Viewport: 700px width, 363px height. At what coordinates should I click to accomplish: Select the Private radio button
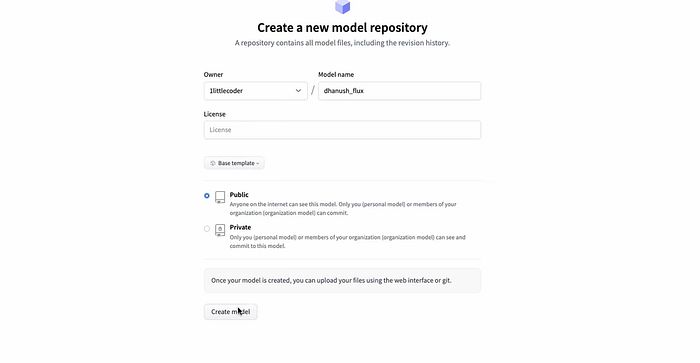click(207, 229)
